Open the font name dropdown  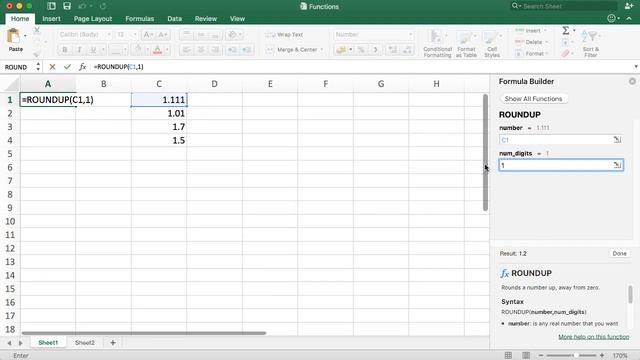(x=109, y=35)
